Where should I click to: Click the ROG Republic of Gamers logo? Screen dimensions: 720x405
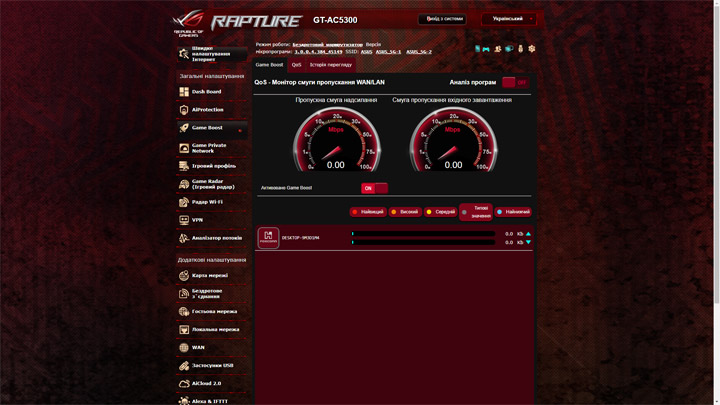pyautogui.click(x=188, y=23)
